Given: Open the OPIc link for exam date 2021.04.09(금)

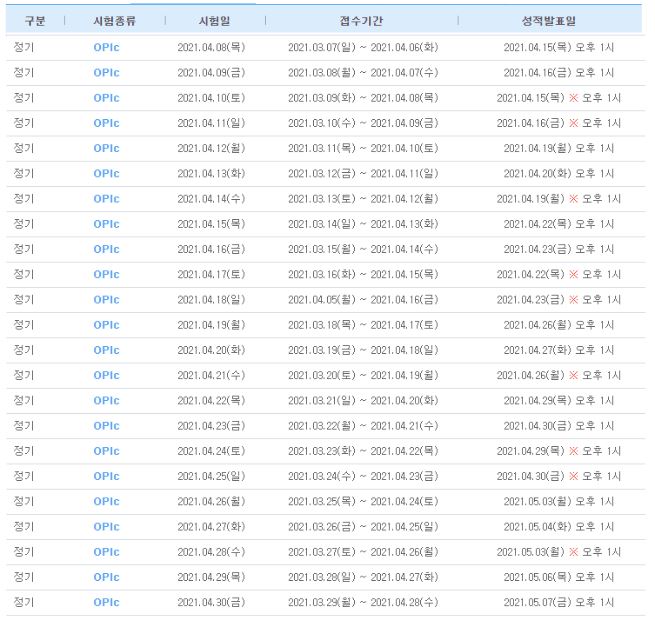Looking at the screenshot, I should pyautogui.click(x=106, y=73).
